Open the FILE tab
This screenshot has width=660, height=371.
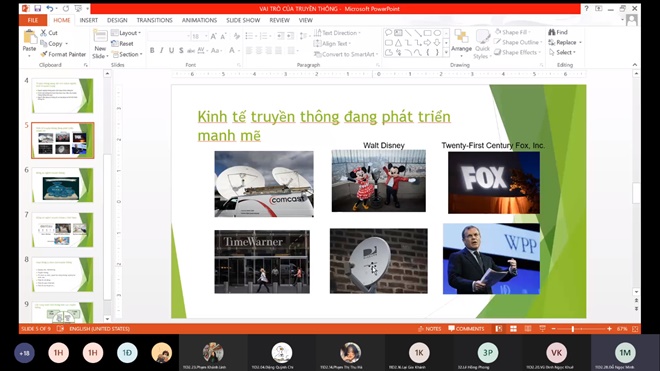(32, 20)
